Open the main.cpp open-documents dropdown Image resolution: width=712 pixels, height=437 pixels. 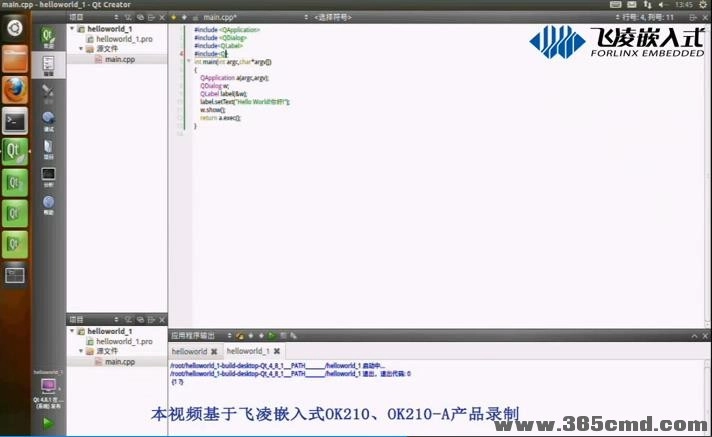pyautogui.click(x=254, y=17)
